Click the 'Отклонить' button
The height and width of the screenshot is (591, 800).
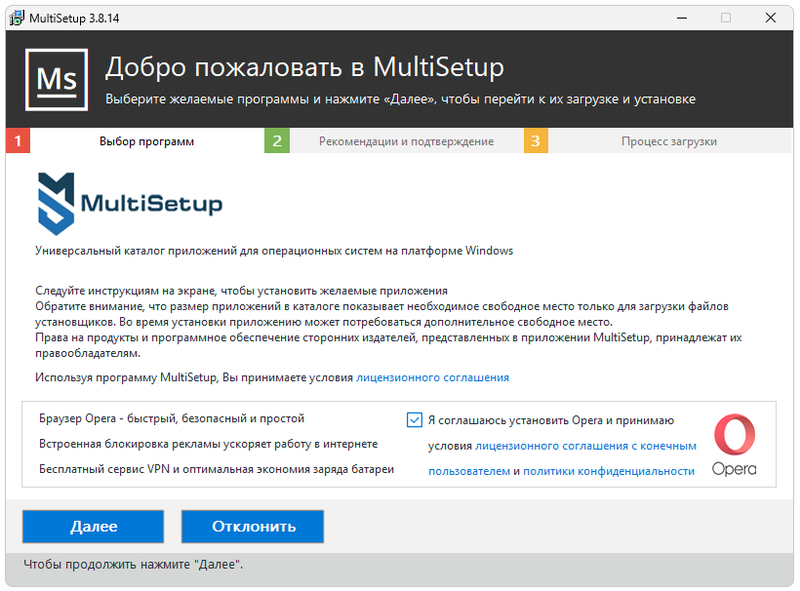(253, 526)
